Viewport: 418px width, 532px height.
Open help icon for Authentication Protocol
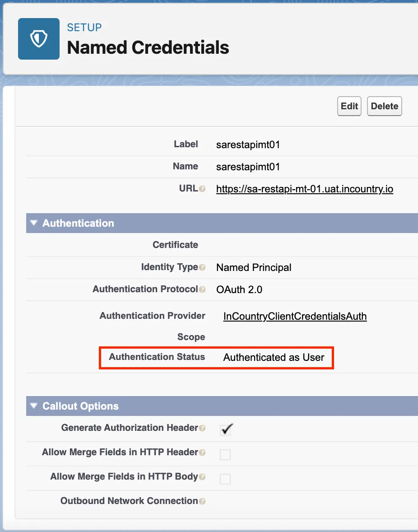pyautogui.click(x=202, y=289)
